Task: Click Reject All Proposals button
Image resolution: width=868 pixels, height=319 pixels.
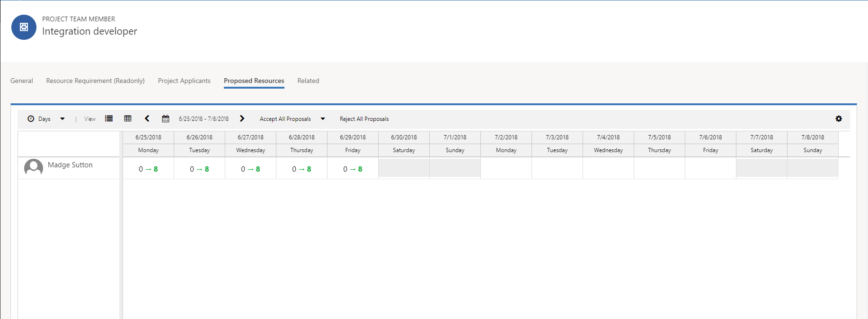Action: (364, 119)
